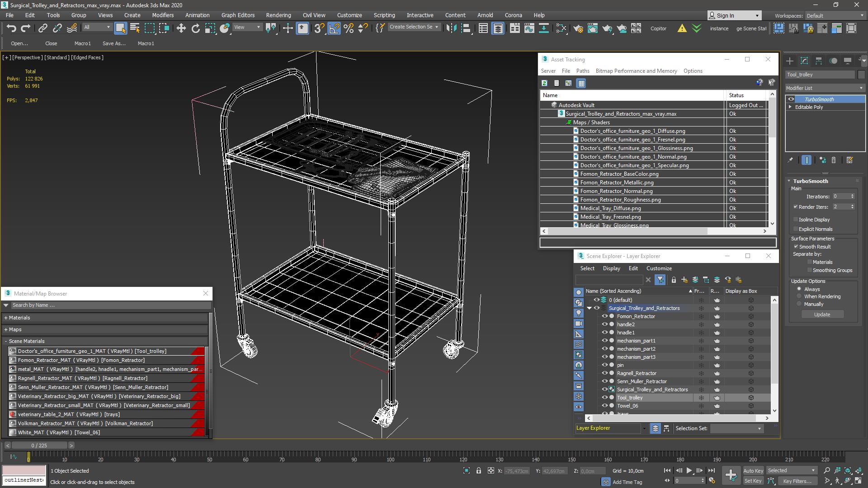Open the Modifier List dropdown
The width and height of the screenshot is (868, 488).
[825, 88]
